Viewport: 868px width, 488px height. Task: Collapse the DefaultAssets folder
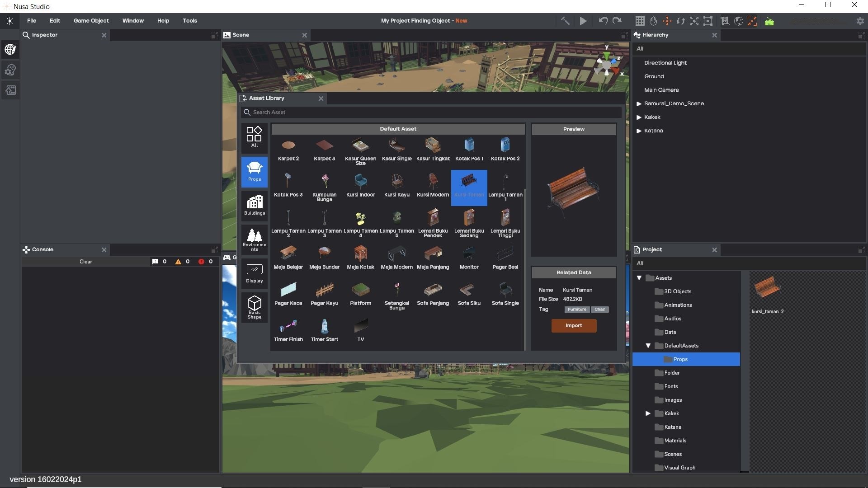click(x=648, y=346)
